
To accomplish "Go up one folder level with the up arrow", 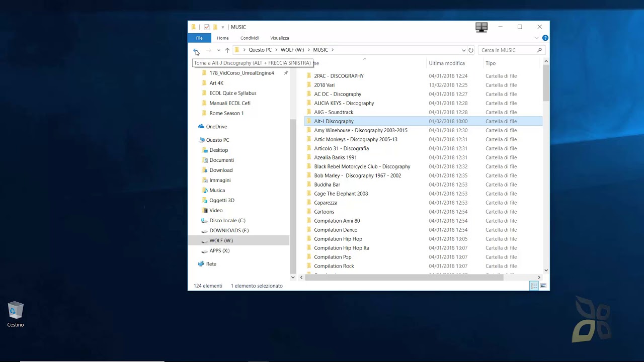I will click(227, 50).
